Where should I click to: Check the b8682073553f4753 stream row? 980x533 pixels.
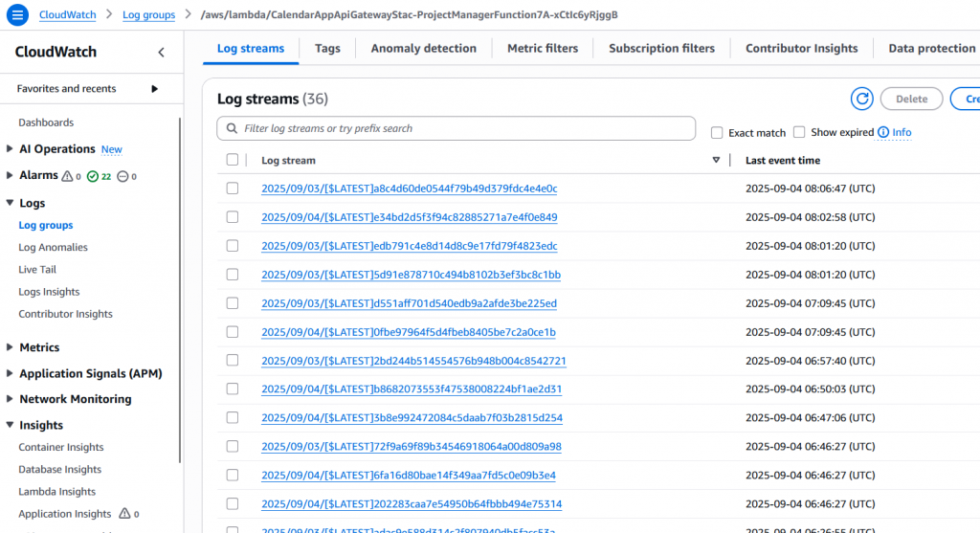[233, 389]
